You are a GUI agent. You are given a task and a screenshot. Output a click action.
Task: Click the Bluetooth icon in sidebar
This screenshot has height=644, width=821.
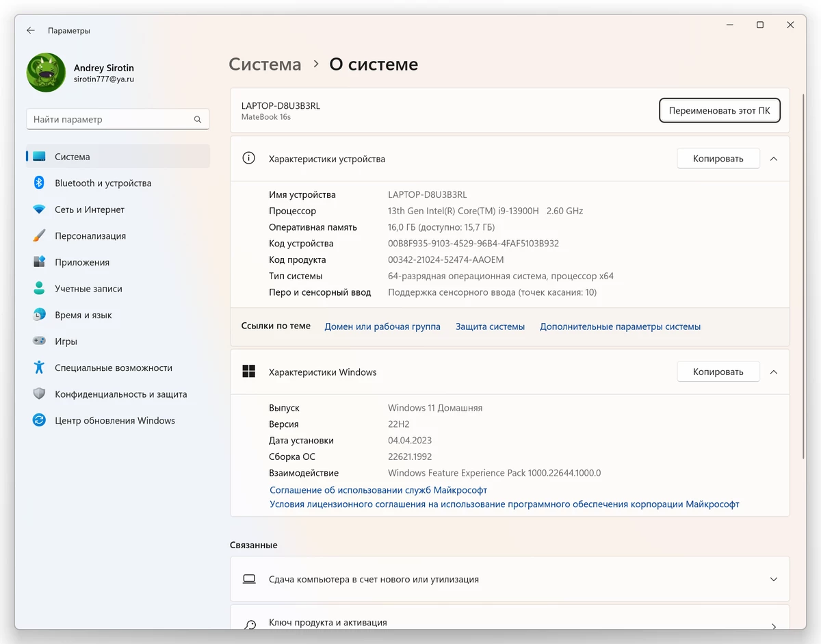(x=39, y=183)
